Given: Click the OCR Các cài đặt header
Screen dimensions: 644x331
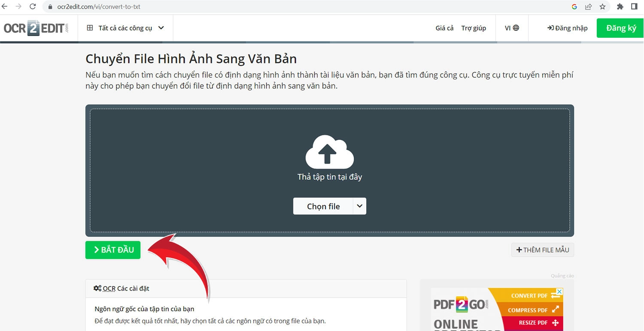Looking at the screenshot, I should (x=246, y=288).
